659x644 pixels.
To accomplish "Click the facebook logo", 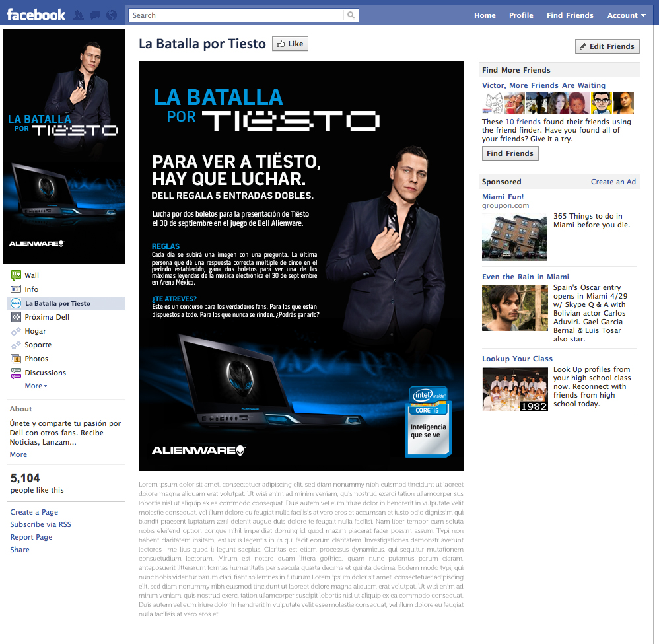I will (x=36, y=15).
